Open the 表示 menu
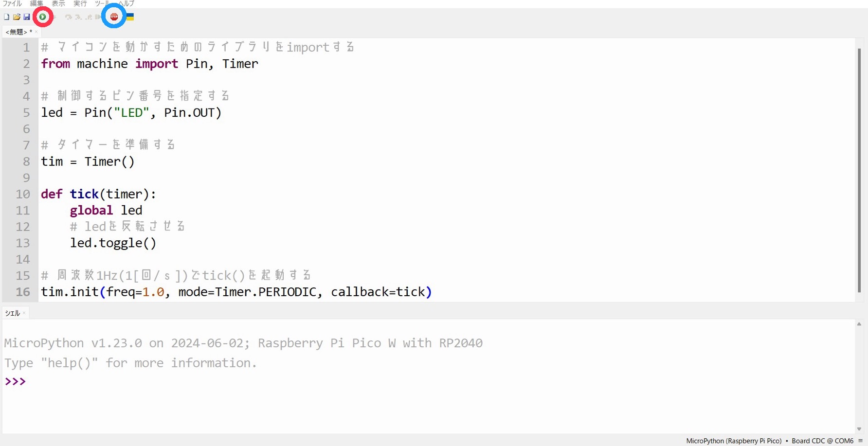 [x=58, y=3]
